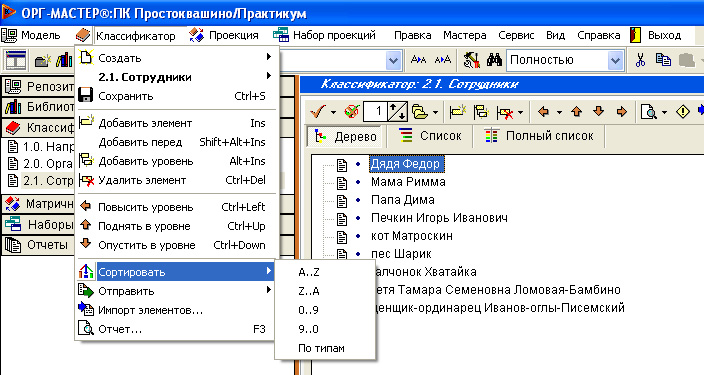Open the Вид menu
The width and height of the screenshot is (704, 375).
(555, 35)
